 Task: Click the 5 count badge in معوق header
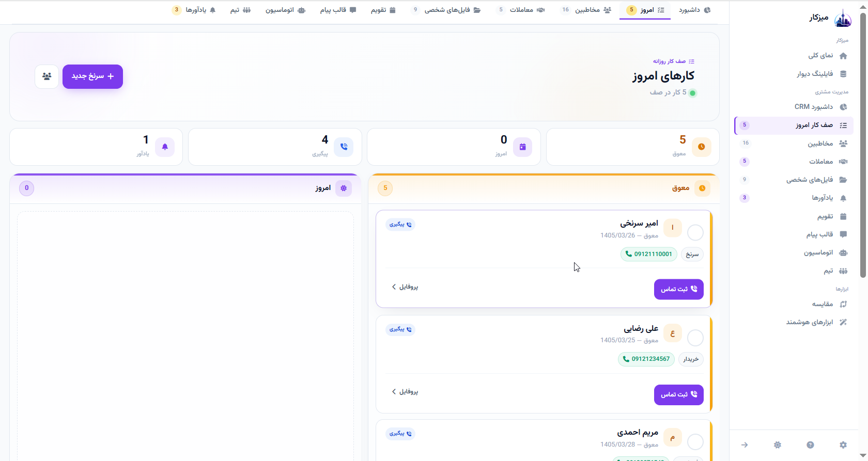[385, 188]
